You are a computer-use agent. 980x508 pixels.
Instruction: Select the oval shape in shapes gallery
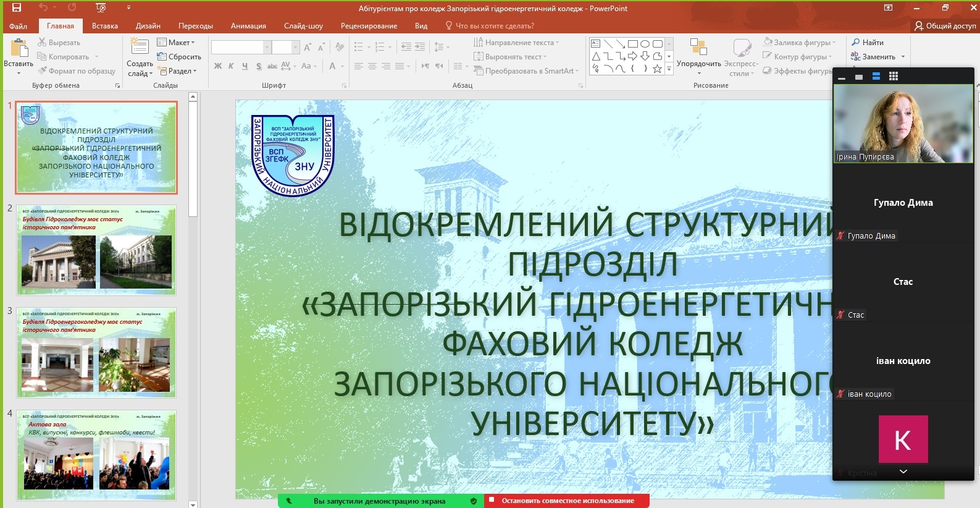(x=645, y=44)
